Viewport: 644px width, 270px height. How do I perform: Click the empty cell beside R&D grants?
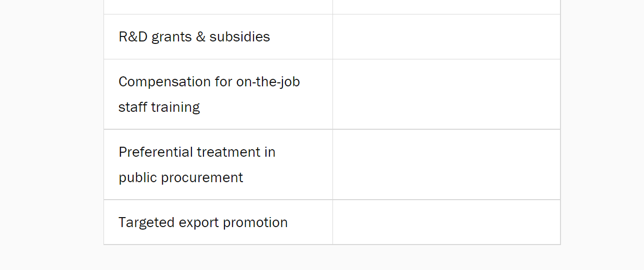[446, 37]
